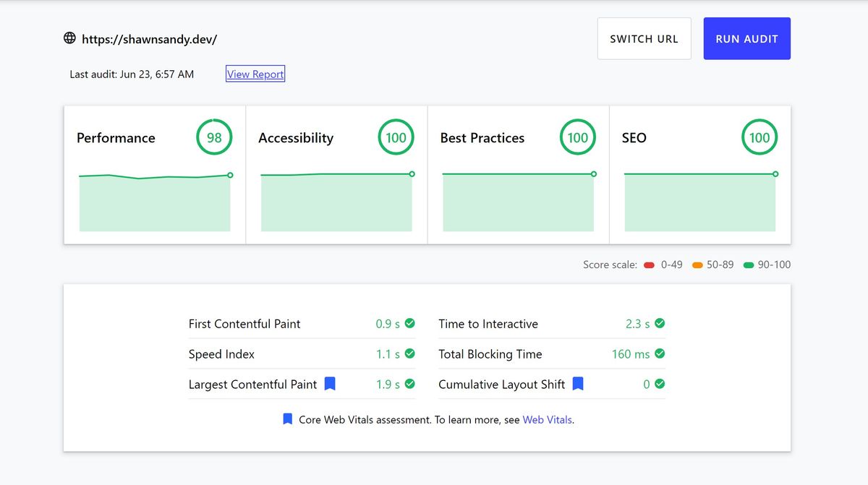Click the First Contentful Paint label

pyautogui.click(x=244, y=324)
